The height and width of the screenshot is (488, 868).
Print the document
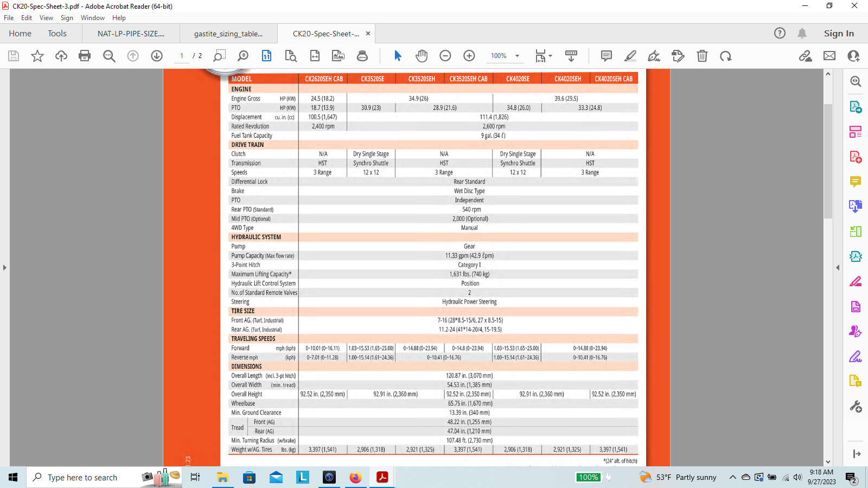click(85, 56)
